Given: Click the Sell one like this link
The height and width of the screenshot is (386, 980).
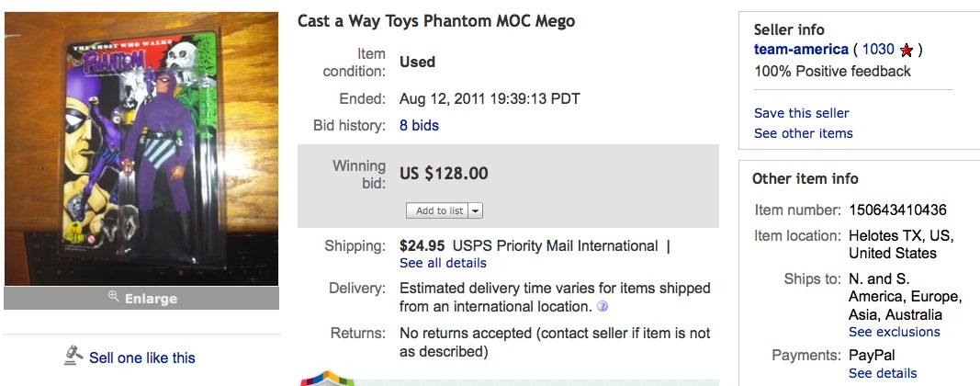Looking at the screenshot, I should coord(141,358).
